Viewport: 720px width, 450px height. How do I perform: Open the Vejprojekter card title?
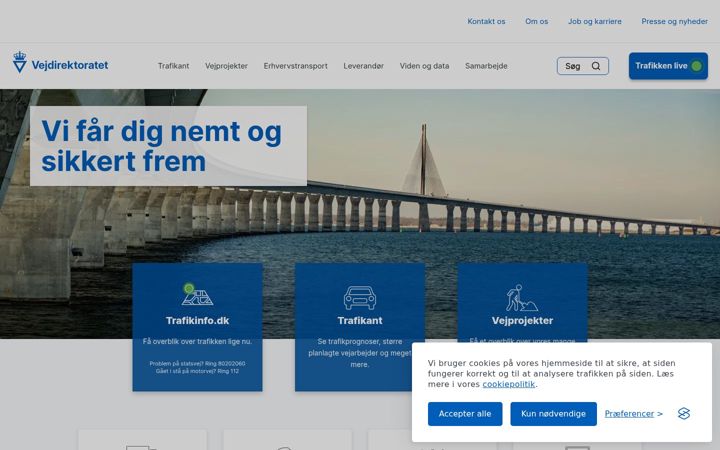click(x=522, y=321)
